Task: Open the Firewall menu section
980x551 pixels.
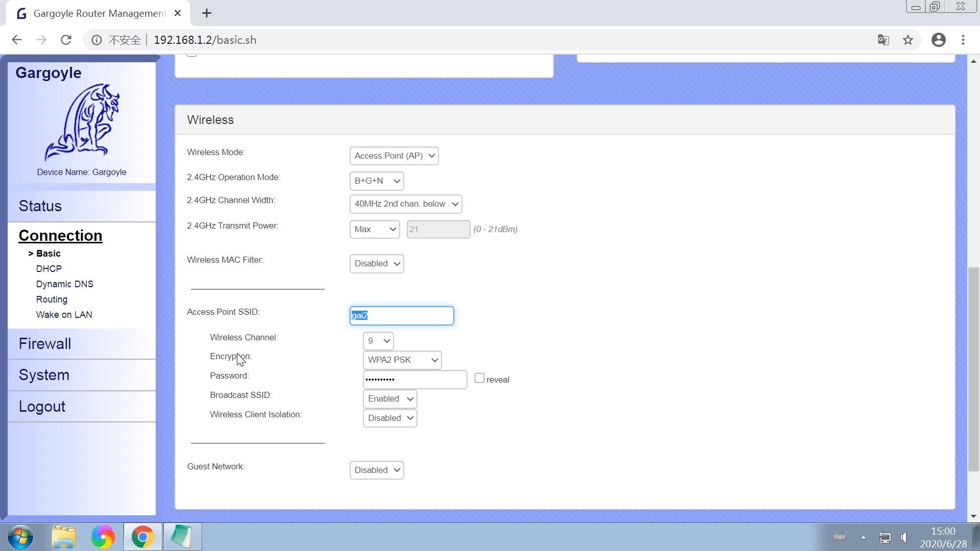Action: coord(45,344)
